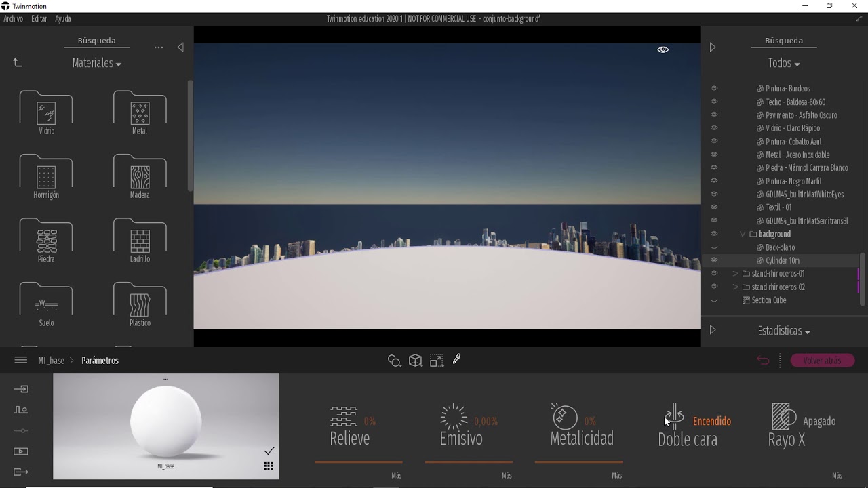
Task: Click the Relieve parameter icon
Action: [x=344, y=415]
